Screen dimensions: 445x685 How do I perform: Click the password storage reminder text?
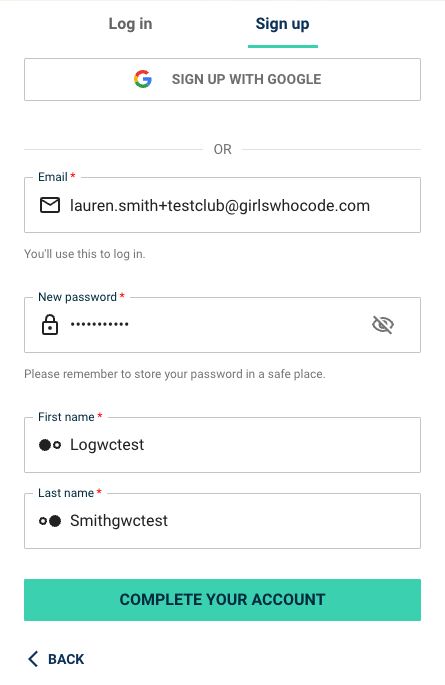(175, 374)
